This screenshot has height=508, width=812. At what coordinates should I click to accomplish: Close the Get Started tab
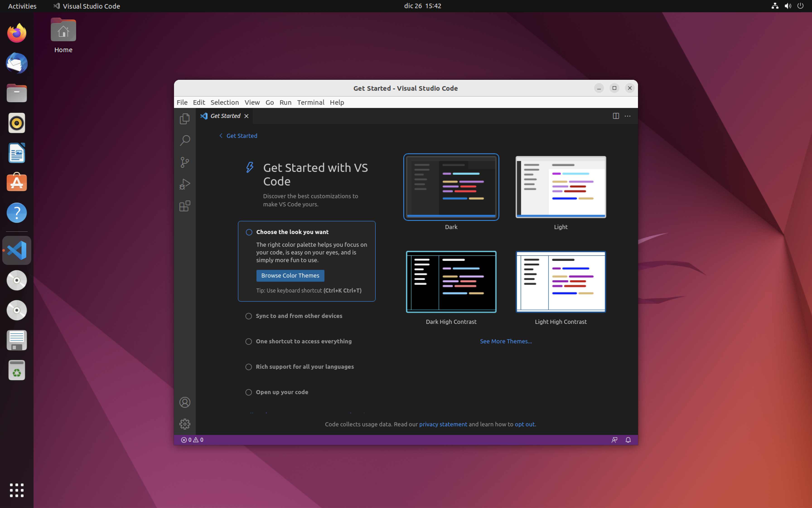coord(246,116)
